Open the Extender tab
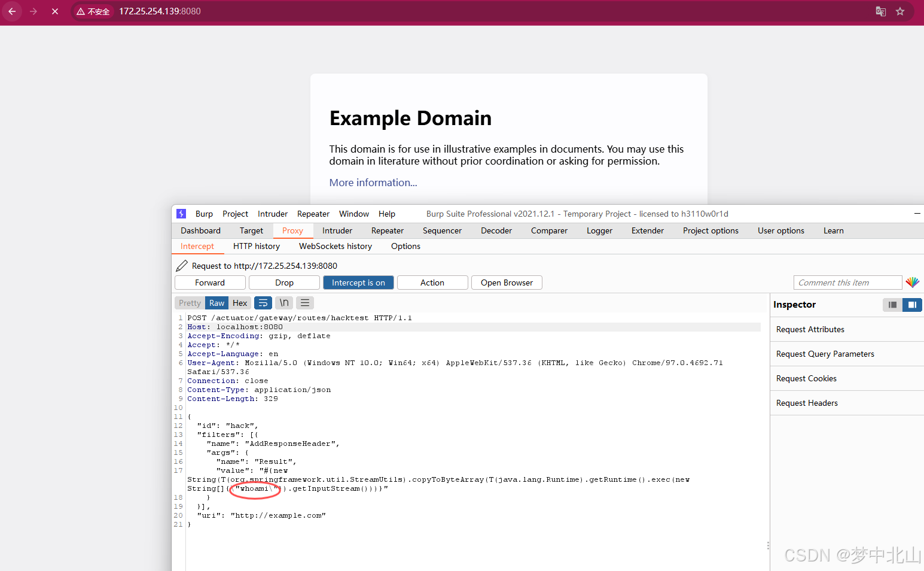The image size is (924, 571). pyautogui.click(x=648, y=230)
